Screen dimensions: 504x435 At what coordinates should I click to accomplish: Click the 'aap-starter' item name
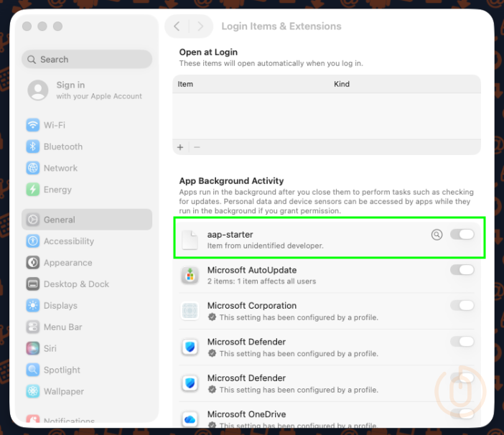[x=230, y=235]
